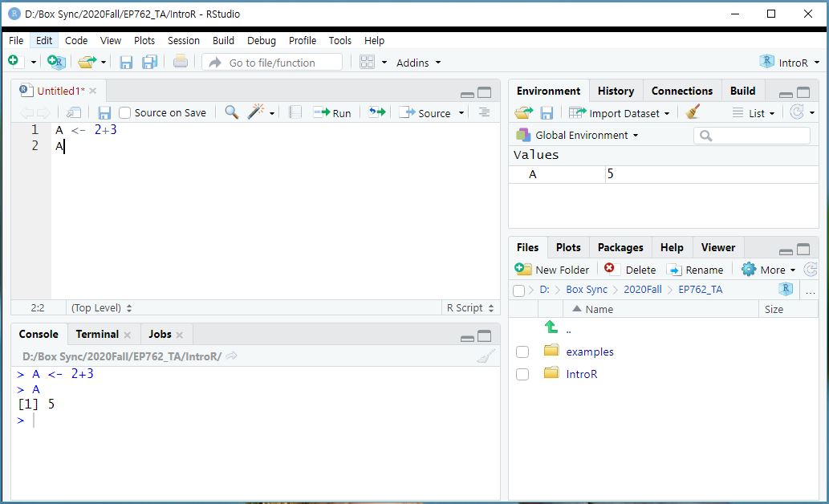Navigate to the 2020Fall breadcrumb link

(642, 290)
